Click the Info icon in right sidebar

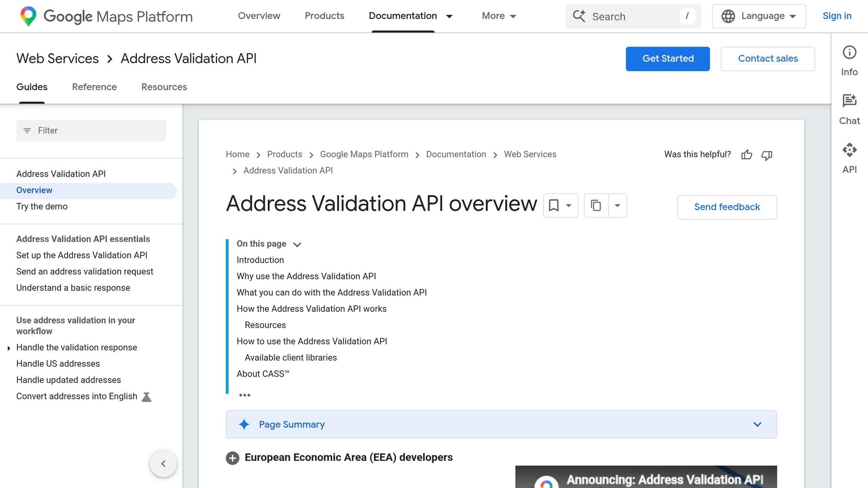tap(849, 53)
